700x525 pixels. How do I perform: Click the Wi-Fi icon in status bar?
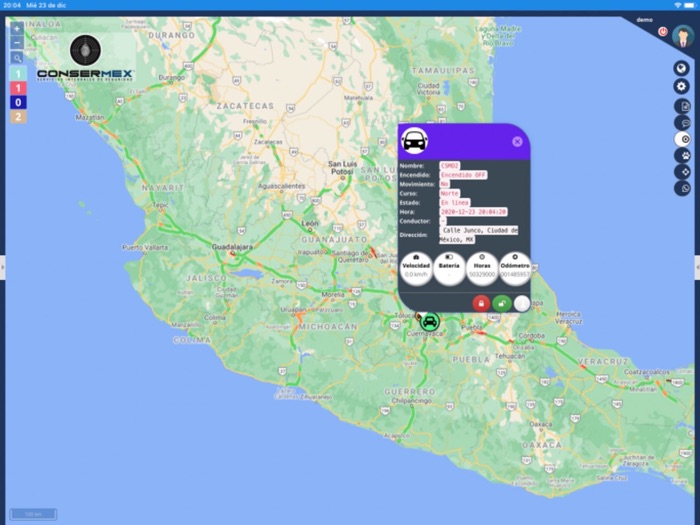(678, 5)
